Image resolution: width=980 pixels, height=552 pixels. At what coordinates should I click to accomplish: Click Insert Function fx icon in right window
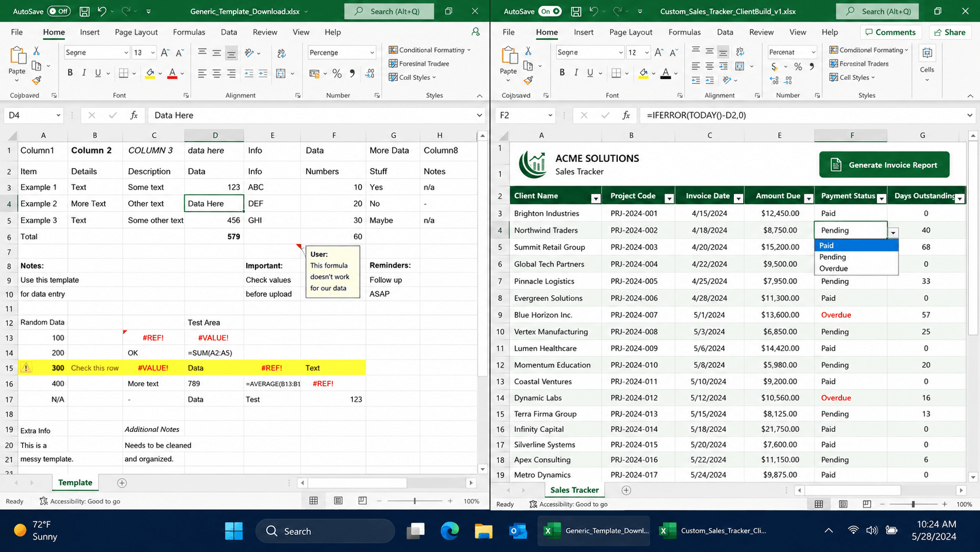click(x=626, y=115)
